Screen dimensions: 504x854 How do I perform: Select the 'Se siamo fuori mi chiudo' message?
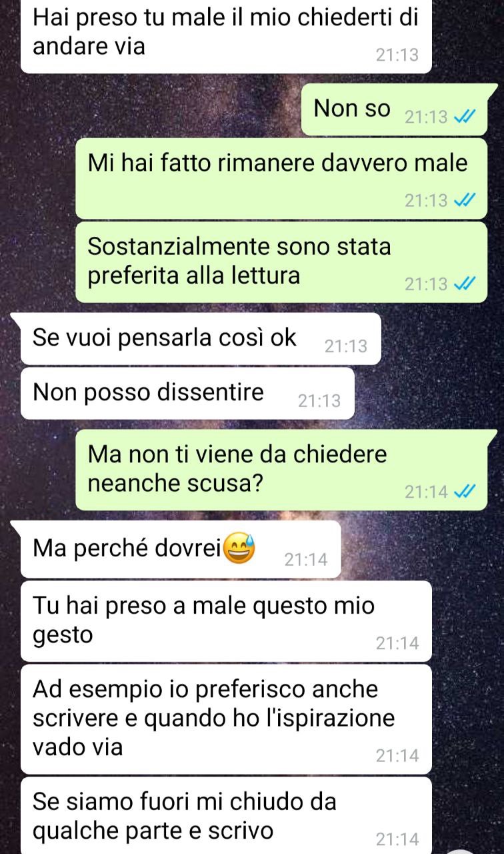tap(226, 815)
